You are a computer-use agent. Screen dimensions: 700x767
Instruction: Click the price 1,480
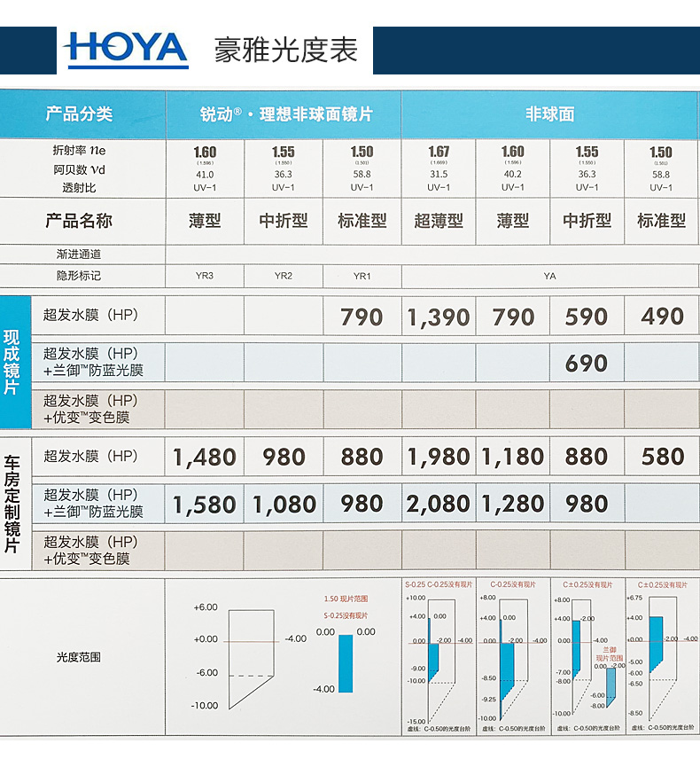click(x=205, y=458)
